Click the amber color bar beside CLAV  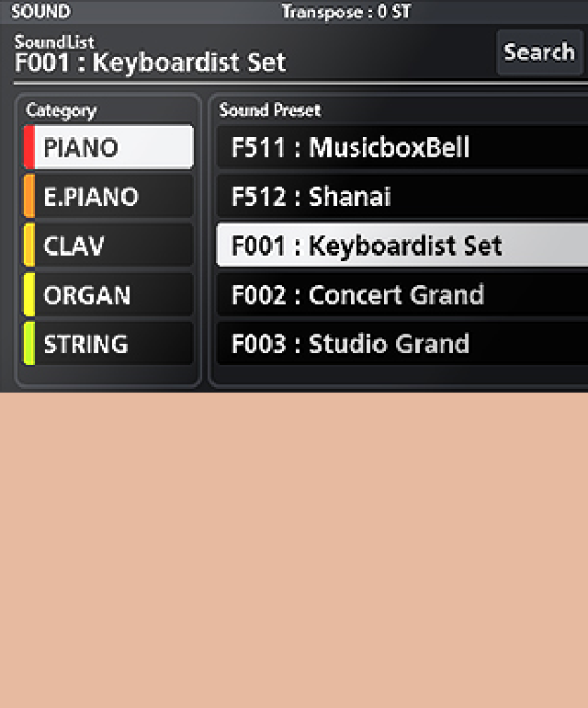click(x=28, y=246)
